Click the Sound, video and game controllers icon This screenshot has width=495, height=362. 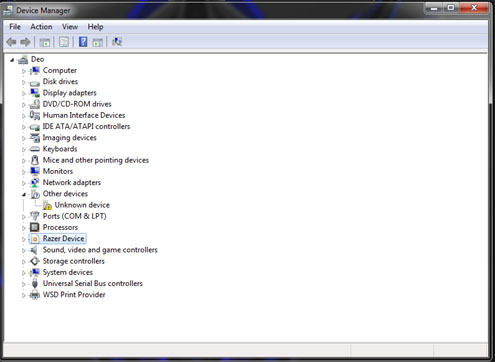tap(34, 250)
